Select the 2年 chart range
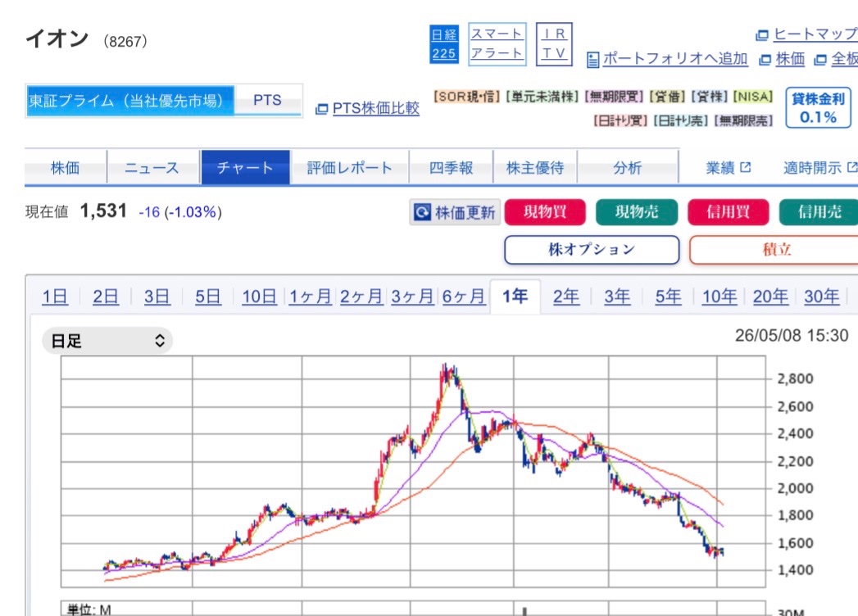The height and width of the screenshot is (616, 858). point(565,297)
